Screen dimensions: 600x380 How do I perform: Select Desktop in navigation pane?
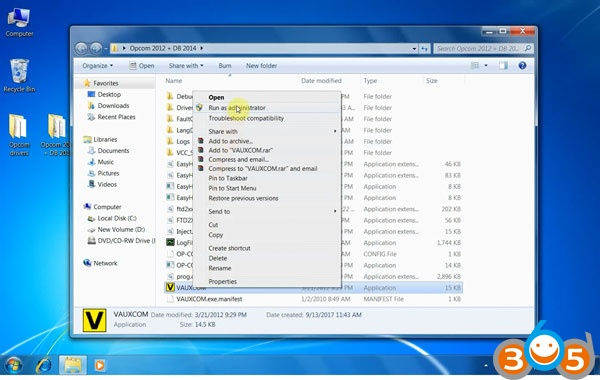pyautogui.click(x=109, y=95)
